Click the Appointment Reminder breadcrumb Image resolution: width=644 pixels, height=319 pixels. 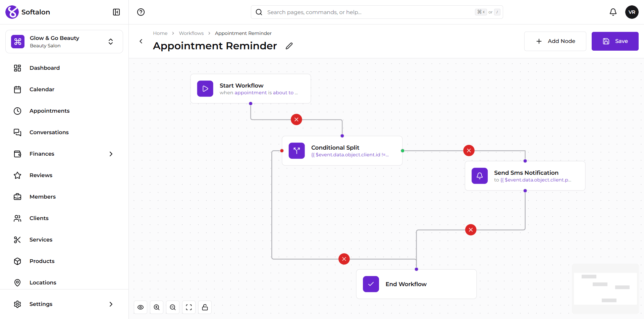tap(243, 33)
